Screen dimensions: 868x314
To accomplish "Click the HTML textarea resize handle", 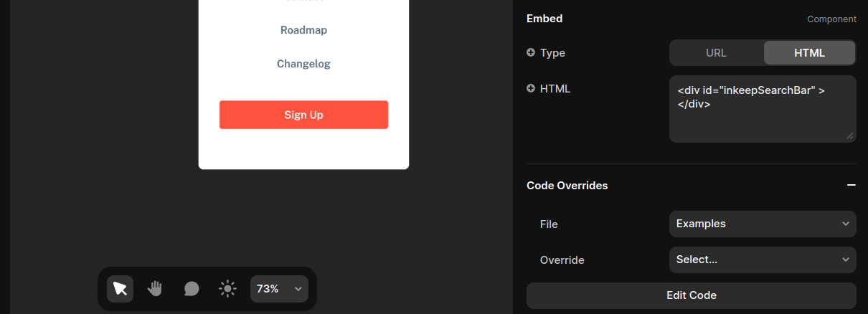I will coord(850,135).
